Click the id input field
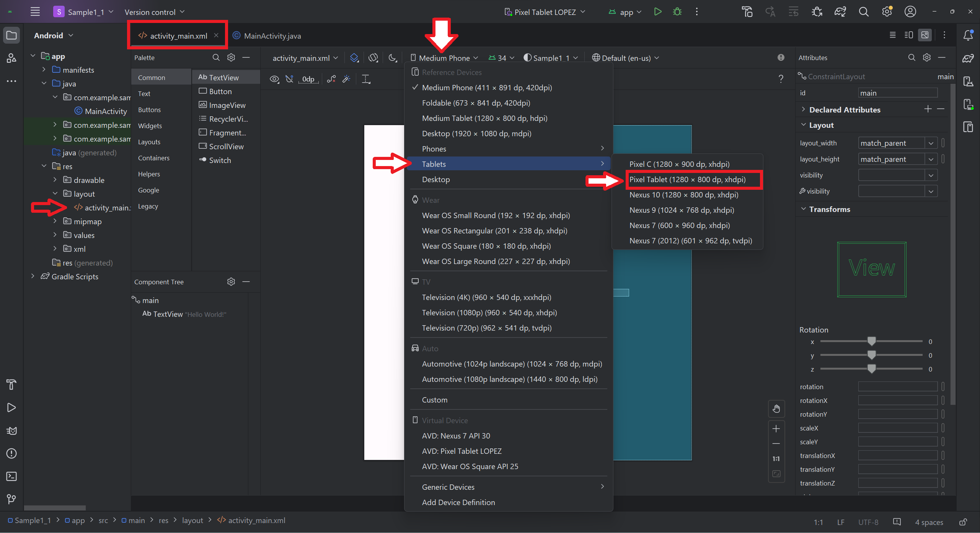The image size is (980, 533). point(898,93)
